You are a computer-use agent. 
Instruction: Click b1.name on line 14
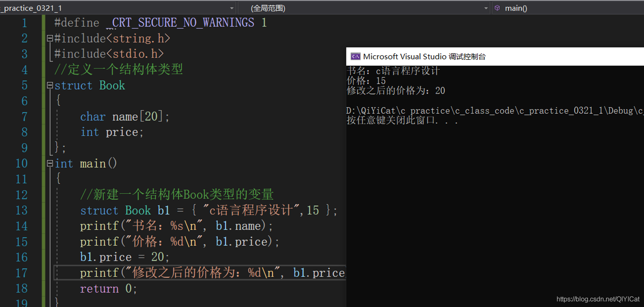239,226
